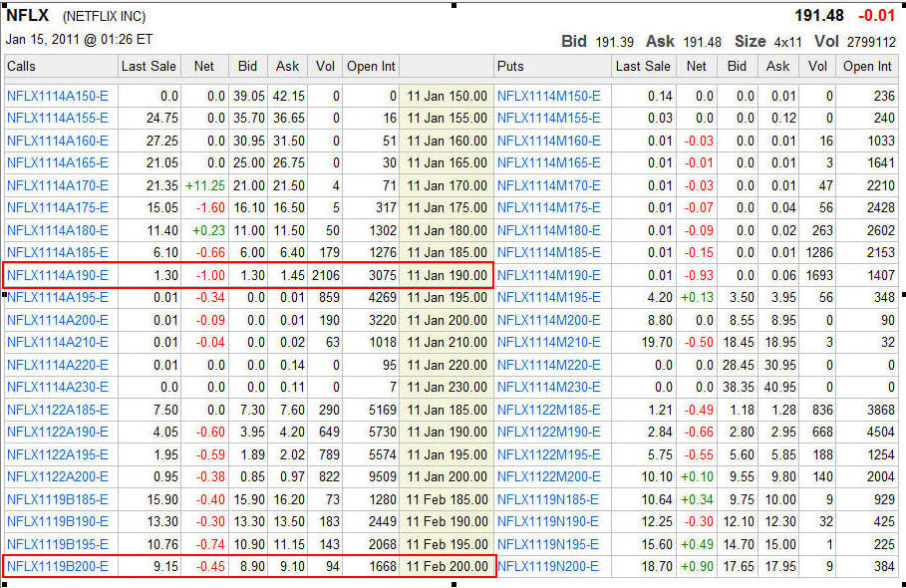Click the NFLX1119N185-E put option link

pyautogui.click(x=548, y=499)
